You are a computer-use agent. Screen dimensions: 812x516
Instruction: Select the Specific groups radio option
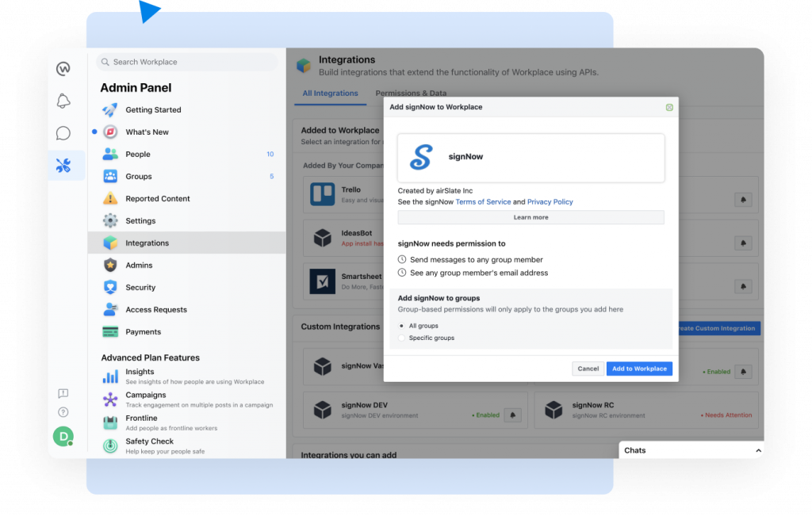401,338
